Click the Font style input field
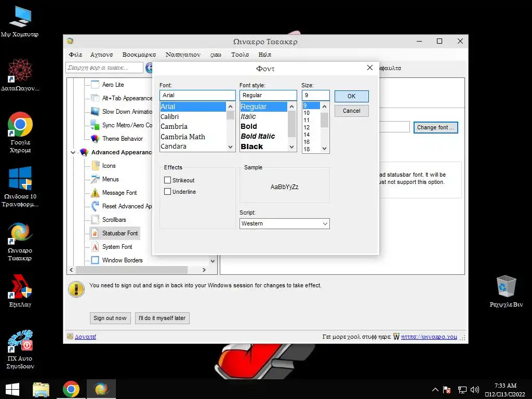This screenshot has height=399, width=532. pos(268,96)
